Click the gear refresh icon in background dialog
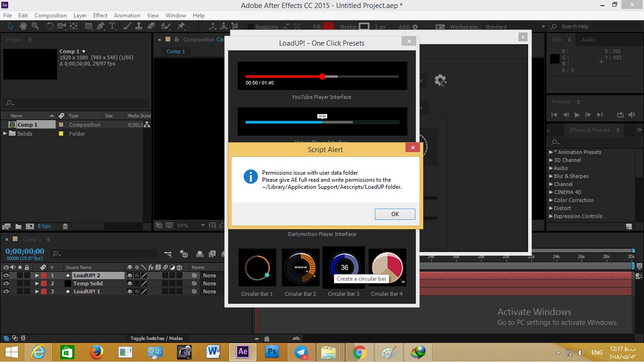This screenshot has width=644, height=364. tap(440, 81)
